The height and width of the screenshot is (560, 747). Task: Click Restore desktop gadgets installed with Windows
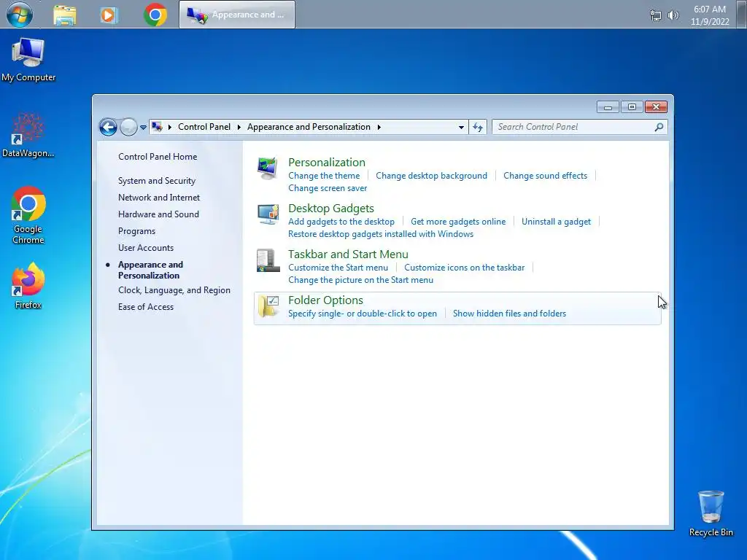click(381, 234)
